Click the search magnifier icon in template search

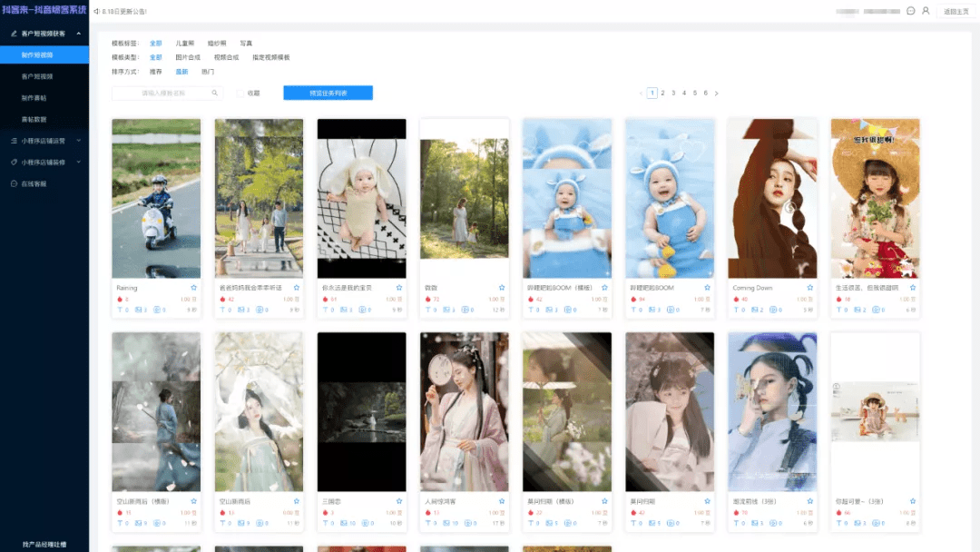(x=215, y=93)
